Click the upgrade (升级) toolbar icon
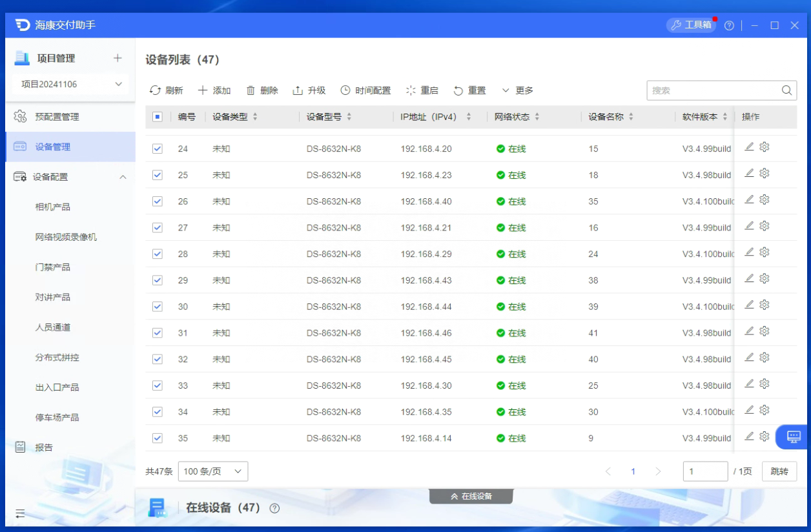The width and height of the screenshot is (811, 532). (x=298, y=90)
